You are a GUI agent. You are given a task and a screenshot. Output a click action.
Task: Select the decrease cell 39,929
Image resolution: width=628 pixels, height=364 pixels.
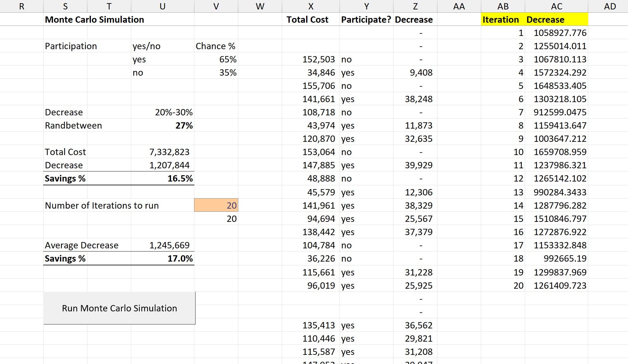pyautogui.click(x=415, y=165)
